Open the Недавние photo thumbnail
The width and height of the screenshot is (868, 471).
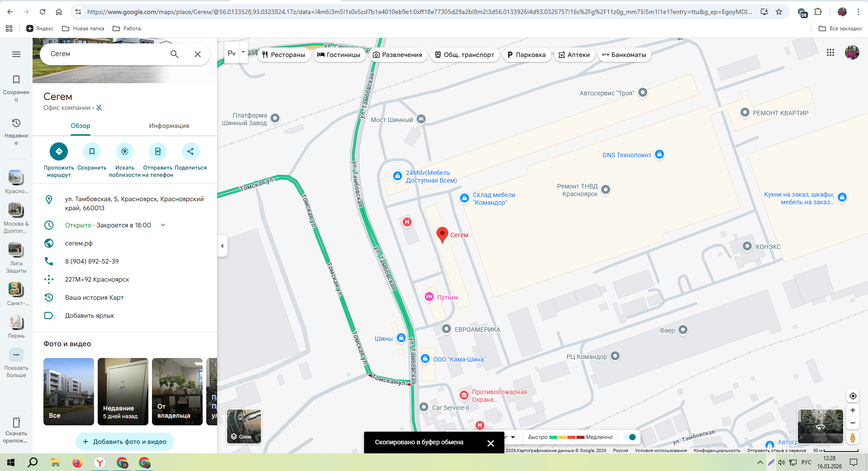pyautogui.click(x=123, y=391)
